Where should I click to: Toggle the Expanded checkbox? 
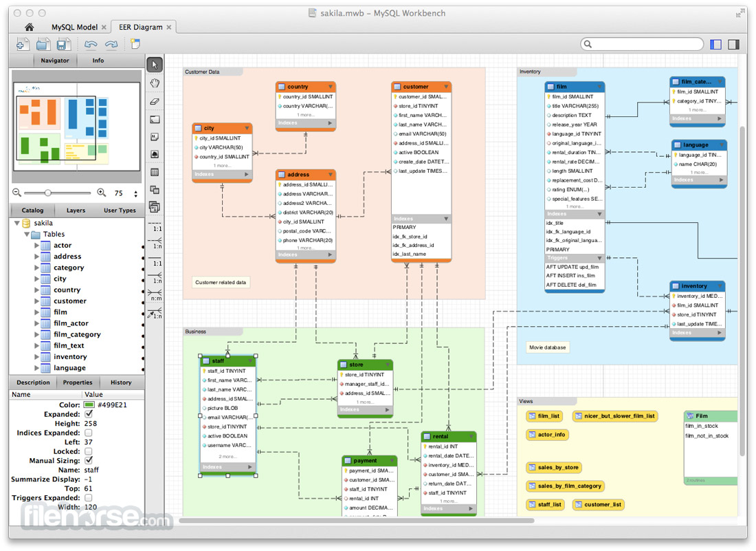(x=89, y=414)
